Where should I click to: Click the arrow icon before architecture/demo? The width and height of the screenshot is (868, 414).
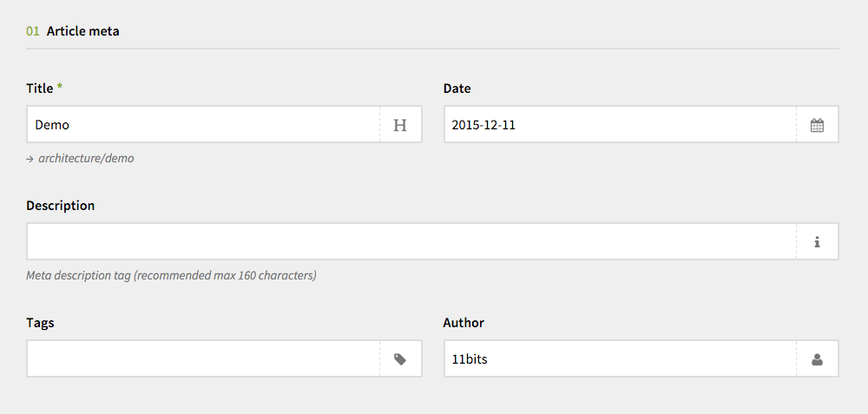pyautogui.click(x=30, y=159)
